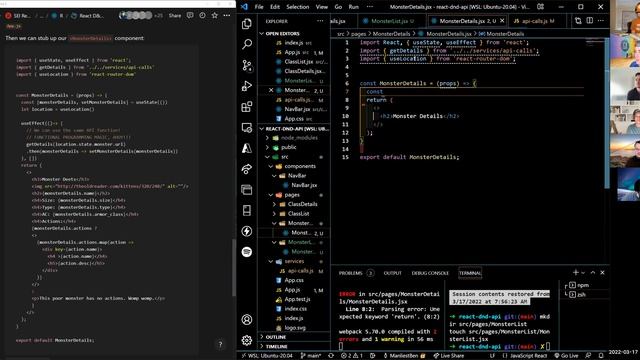
Task: Select the Terminal panel tab
Action: click(470, 273)
